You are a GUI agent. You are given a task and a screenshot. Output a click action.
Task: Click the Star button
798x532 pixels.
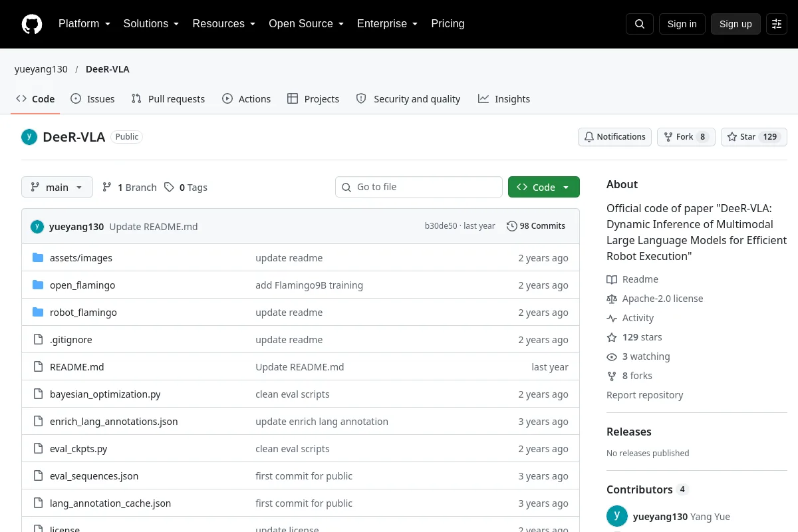tap(754, 137)
